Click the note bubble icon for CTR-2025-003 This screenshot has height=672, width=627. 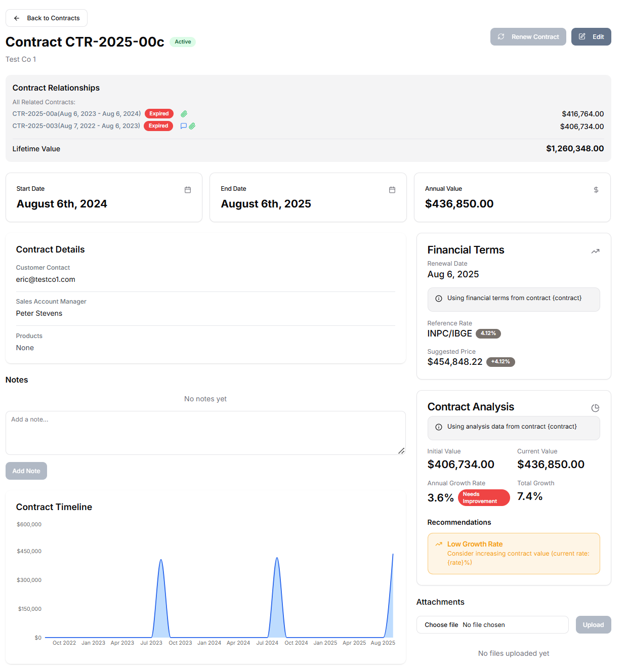[x=184, y=126]
